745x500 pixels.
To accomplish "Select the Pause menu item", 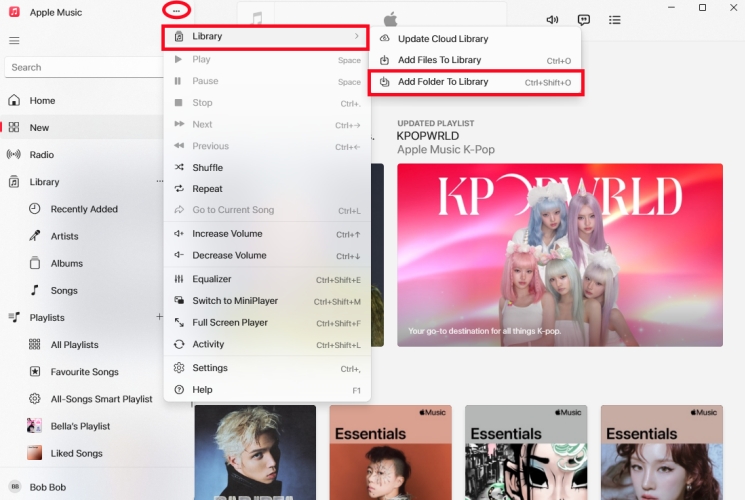I will [x=267, y=81].
